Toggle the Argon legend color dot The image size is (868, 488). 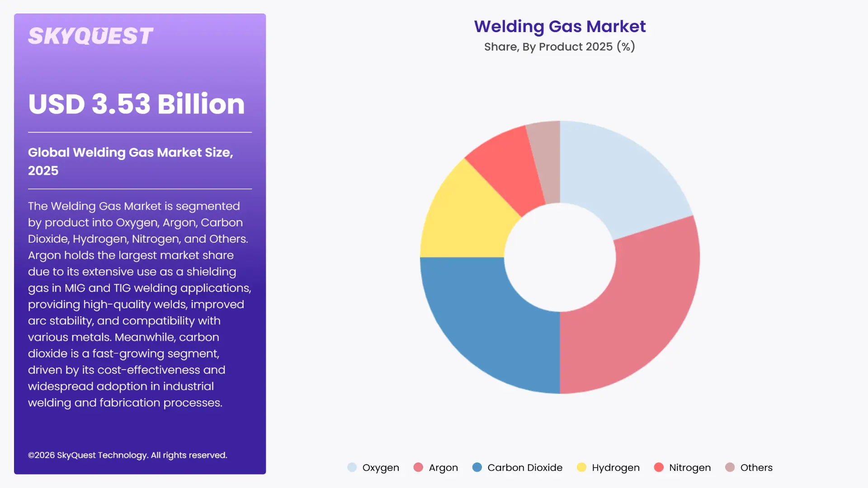(418, 467)
